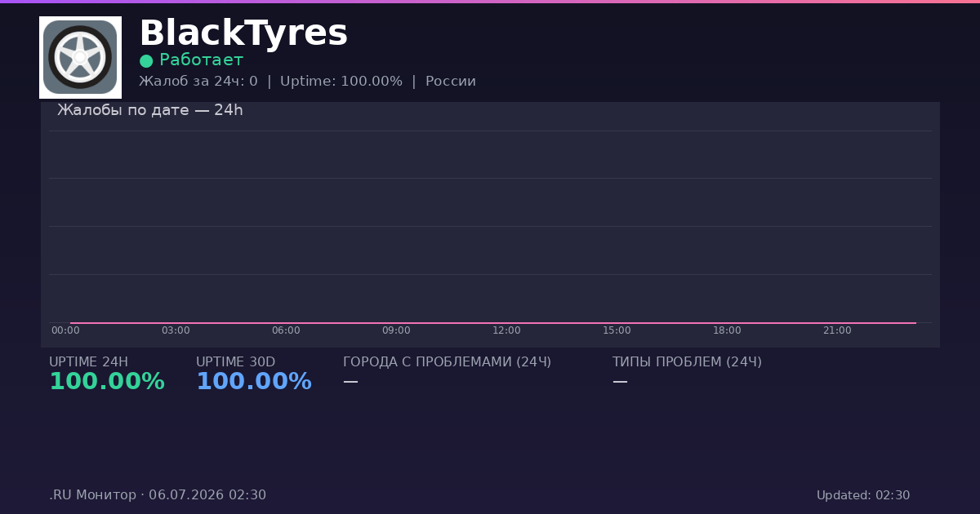Click the 18:00 axis label

[x=727, y=330]
